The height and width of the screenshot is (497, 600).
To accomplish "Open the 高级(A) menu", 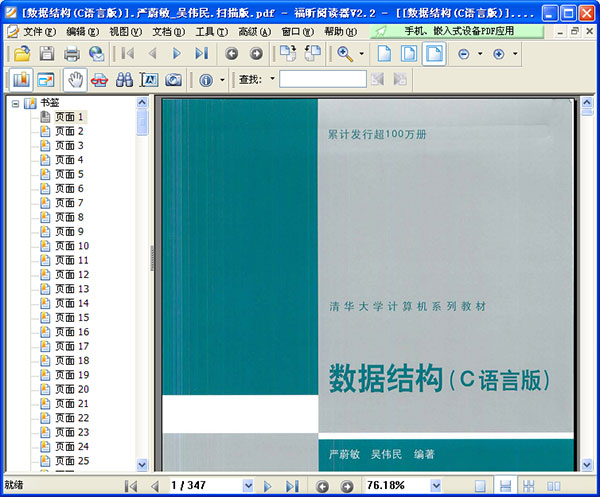I will coord(254,31).
